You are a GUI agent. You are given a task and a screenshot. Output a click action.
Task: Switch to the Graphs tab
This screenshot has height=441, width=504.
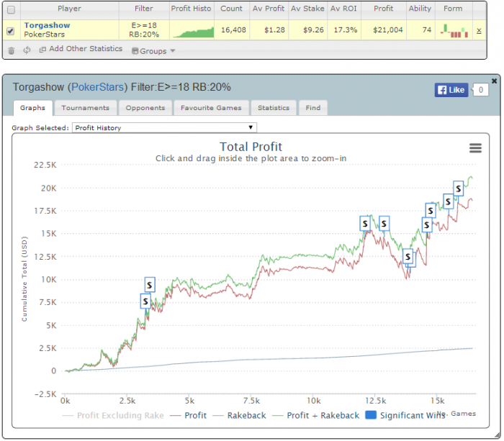[32, 108]
